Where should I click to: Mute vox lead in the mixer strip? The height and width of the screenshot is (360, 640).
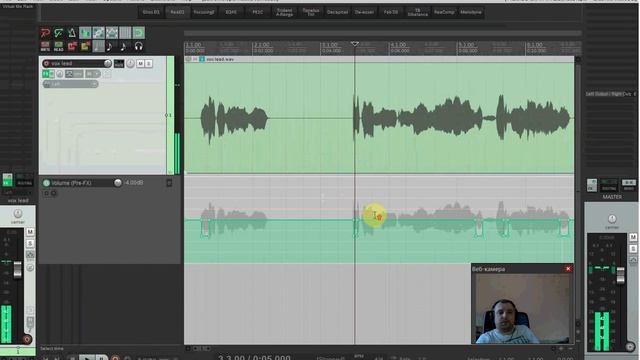pyautogui.click(x=30, y=232)
